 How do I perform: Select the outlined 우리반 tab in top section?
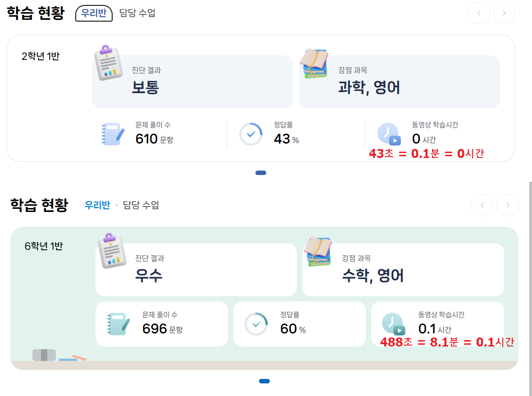tap(94, 13)
